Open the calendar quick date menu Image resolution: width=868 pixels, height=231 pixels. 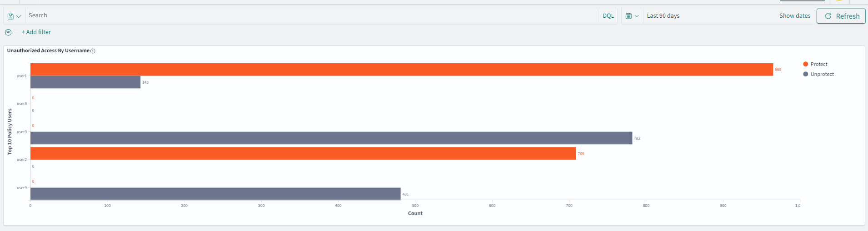click(x=632, y=16)
